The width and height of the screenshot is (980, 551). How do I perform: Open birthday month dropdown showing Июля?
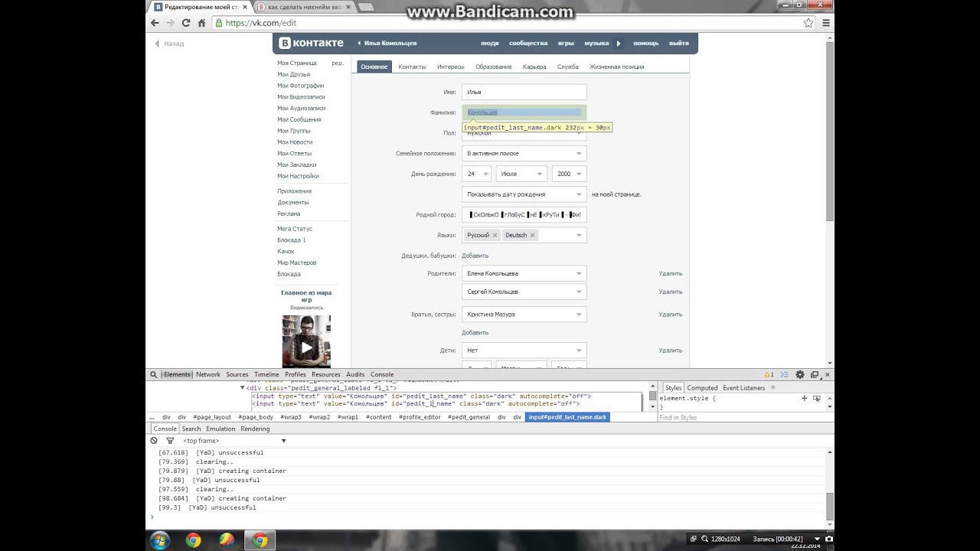[521, 174]
